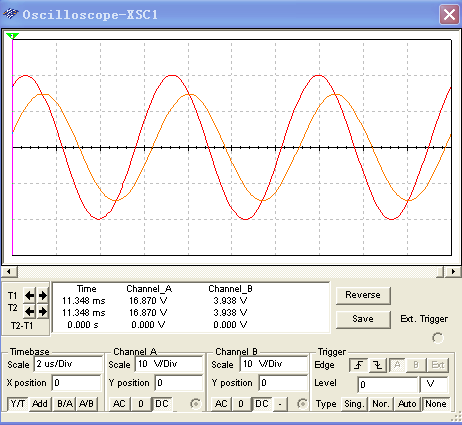Switch display mode to B/A
Image resolution: width=462 pixels, height=425 pixels.
click(x=65, y=404)
